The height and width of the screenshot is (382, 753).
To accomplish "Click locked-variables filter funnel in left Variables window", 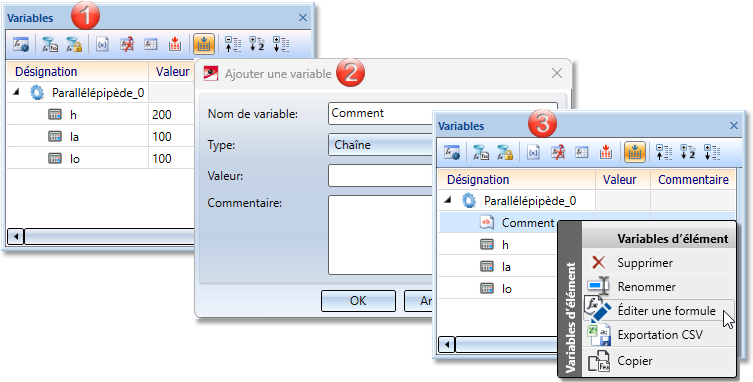I will tap(74, 44).
